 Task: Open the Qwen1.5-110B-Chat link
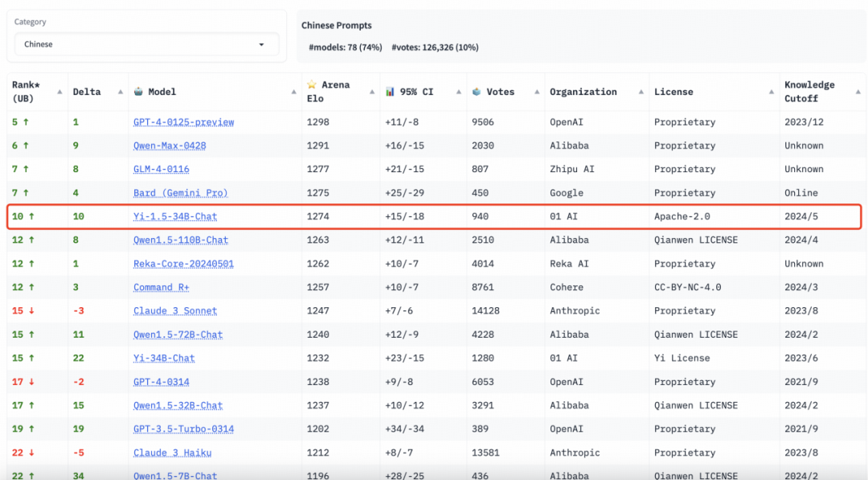[x=181, y=240]
